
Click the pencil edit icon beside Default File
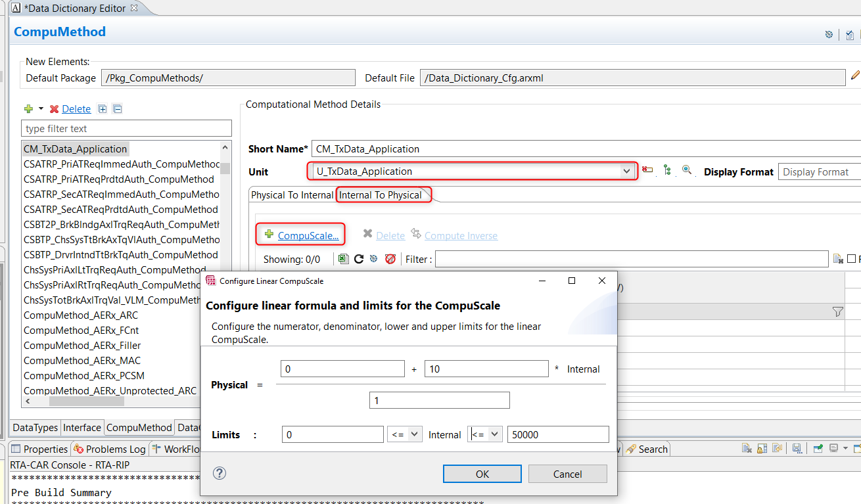click(855, 75)
